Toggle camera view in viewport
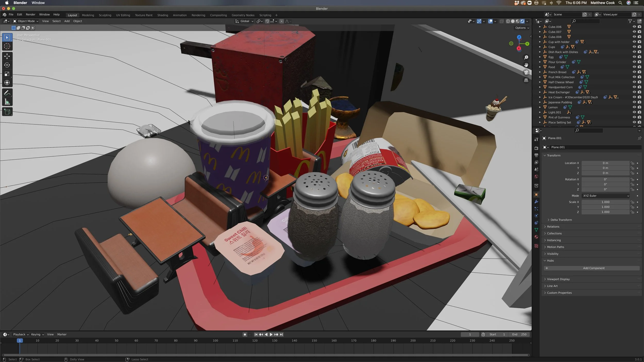 coord(526,72)
